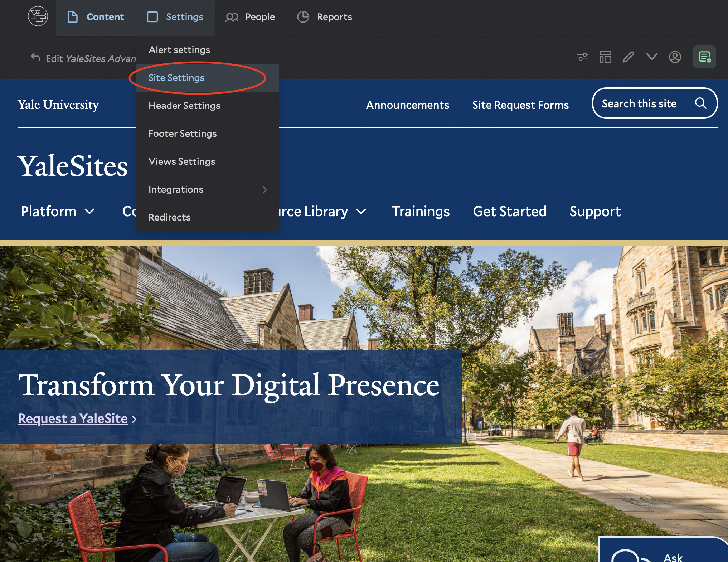Click the Reports pie chart icon
This screenshot has height=562, width=728.
pos(303,17)
